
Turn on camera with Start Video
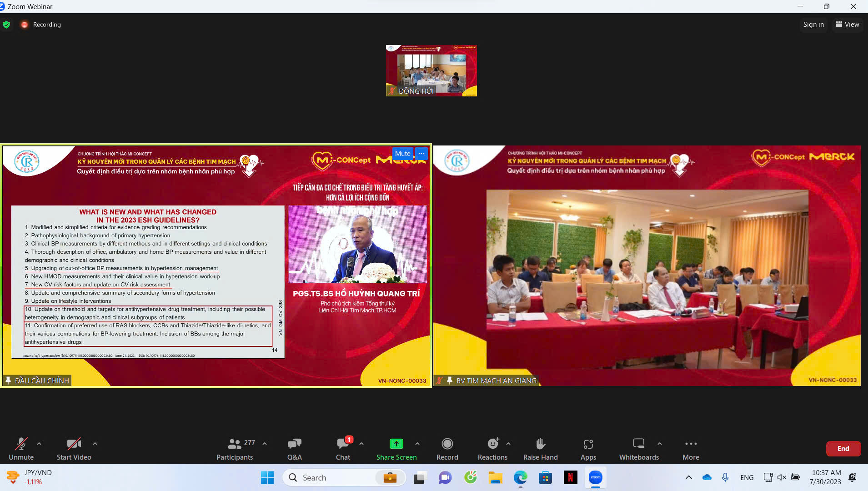click(74, 448)
